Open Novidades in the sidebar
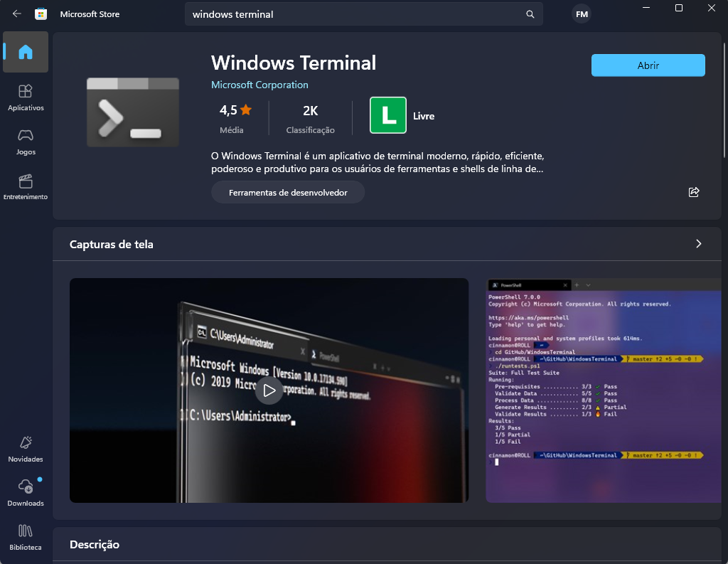The height and width of the screenshot is (564, 728). point(26,449)
